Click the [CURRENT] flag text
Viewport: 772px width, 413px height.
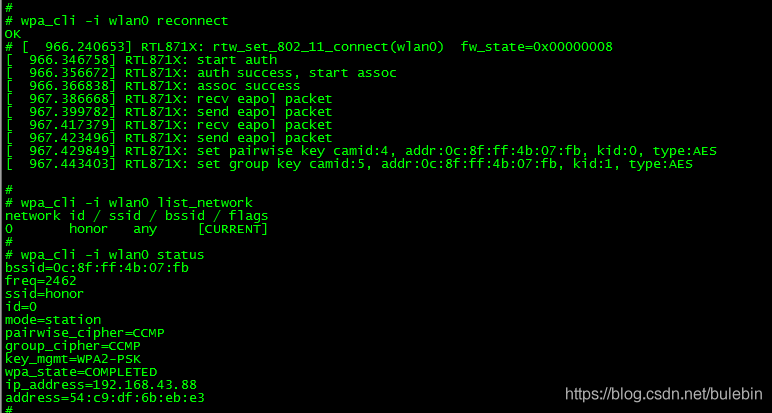pyautogui.click(x=232, y=229)
